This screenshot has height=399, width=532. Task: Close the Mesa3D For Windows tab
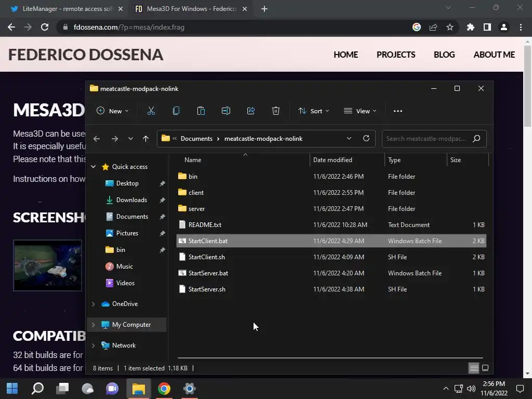(x=245, y=9)
